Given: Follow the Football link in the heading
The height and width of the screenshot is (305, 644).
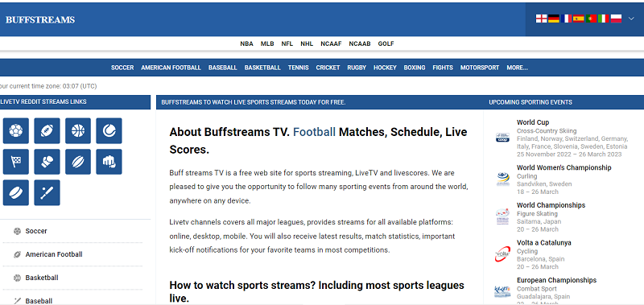Looking at the screenshot, I should click(314, 132).
